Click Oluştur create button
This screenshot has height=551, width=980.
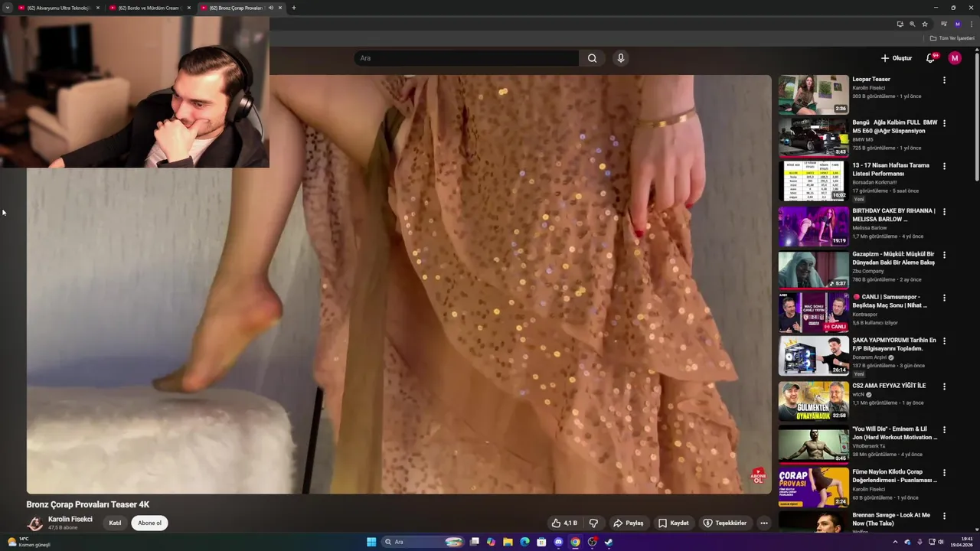pyautogui.click(x=896, y=58)
